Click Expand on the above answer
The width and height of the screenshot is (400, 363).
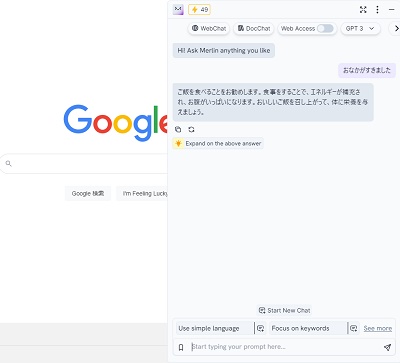(218, 144)
